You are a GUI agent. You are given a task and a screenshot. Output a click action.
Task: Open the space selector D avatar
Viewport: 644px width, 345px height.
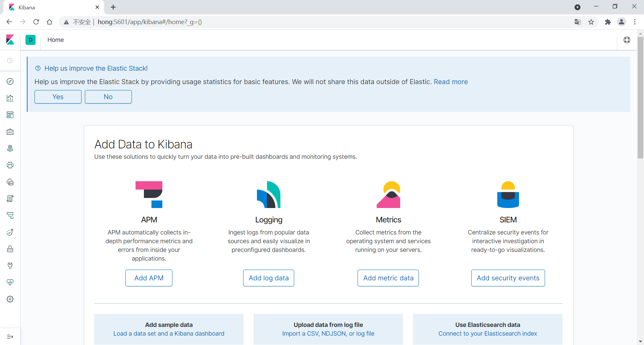tap(31, 40)
